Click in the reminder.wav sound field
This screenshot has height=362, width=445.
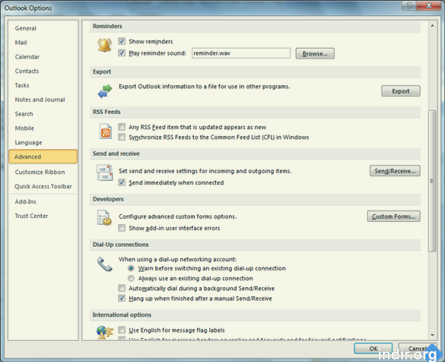click(x=241, y=53)
